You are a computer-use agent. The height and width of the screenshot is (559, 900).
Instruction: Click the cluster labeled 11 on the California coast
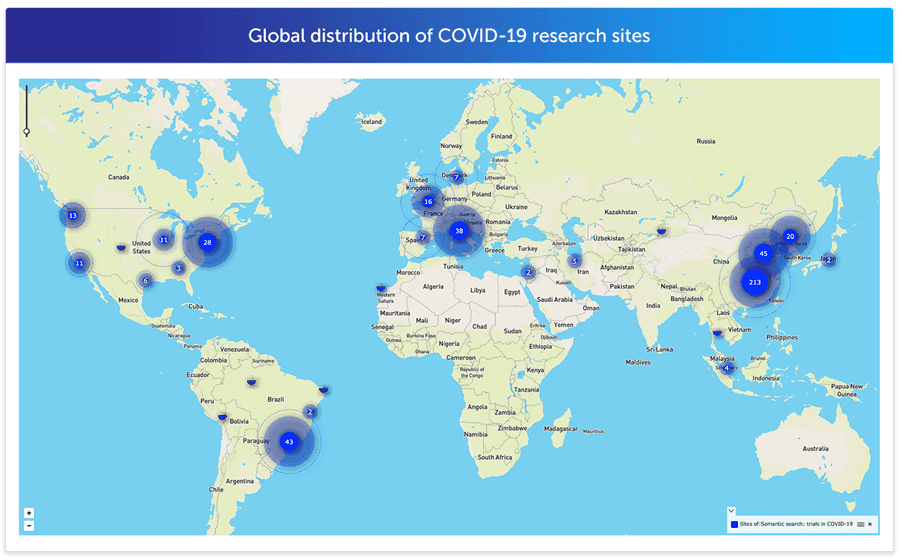tap(79, 263)
